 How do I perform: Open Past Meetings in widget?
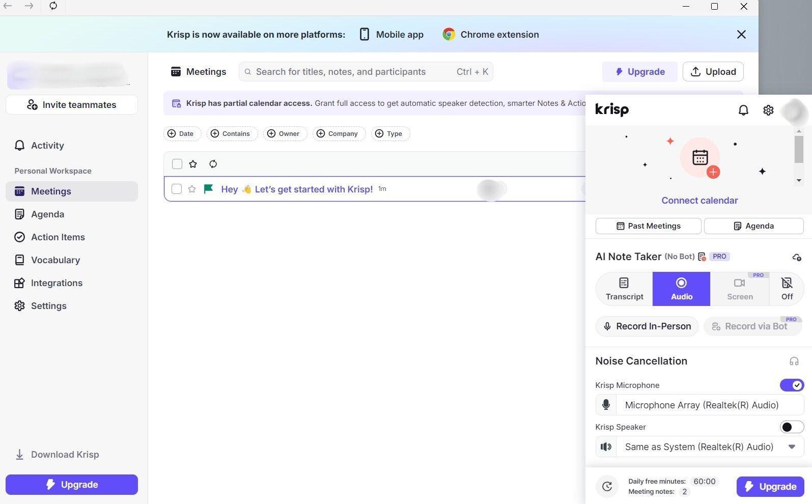click(648, 226)
